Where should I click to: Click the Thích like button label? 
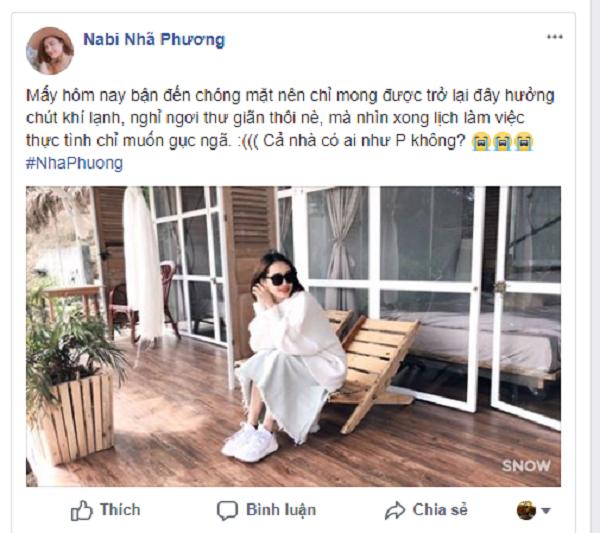pyautogui.click(x=120, y=510)
